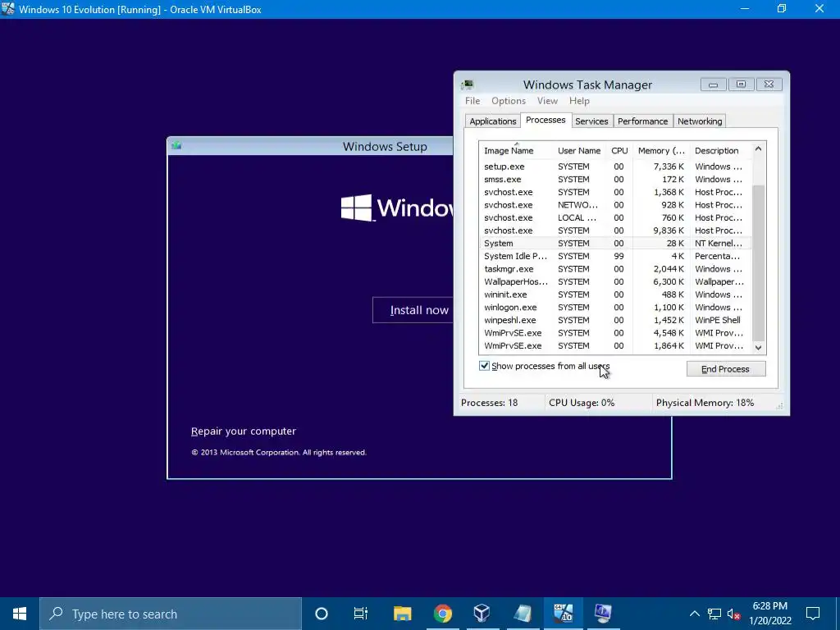The width and height of the screenshot is (840, 630).
Task: Switch to the Performance tab
Action: click(x=642, y=121)
